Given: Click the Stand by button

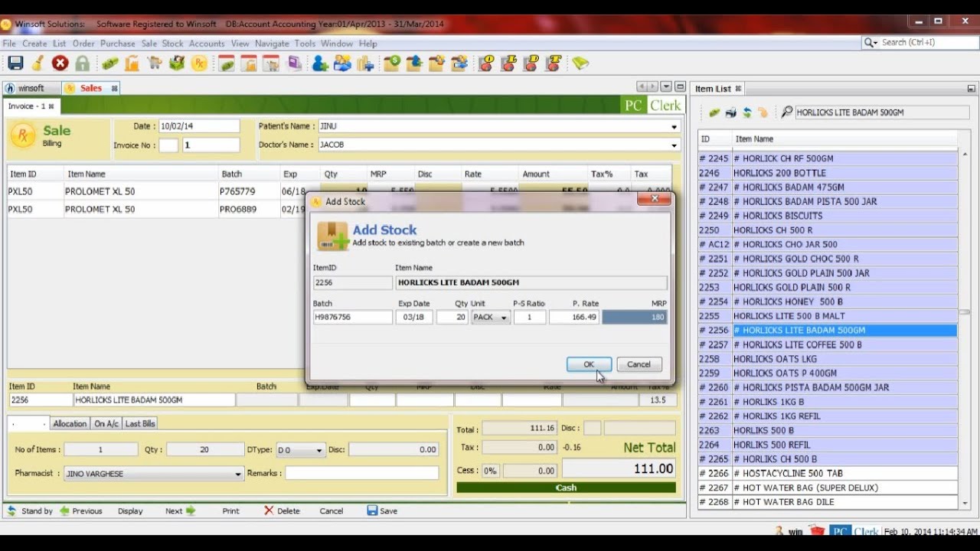Looking at the screenshot, I should (30, 510).
